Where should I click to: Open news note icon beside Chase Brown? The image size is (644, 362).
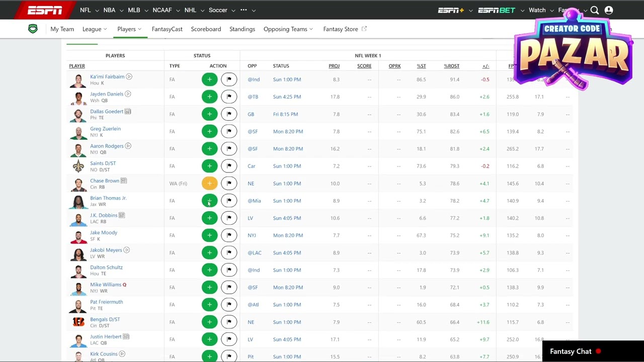(x=123, y=181)
